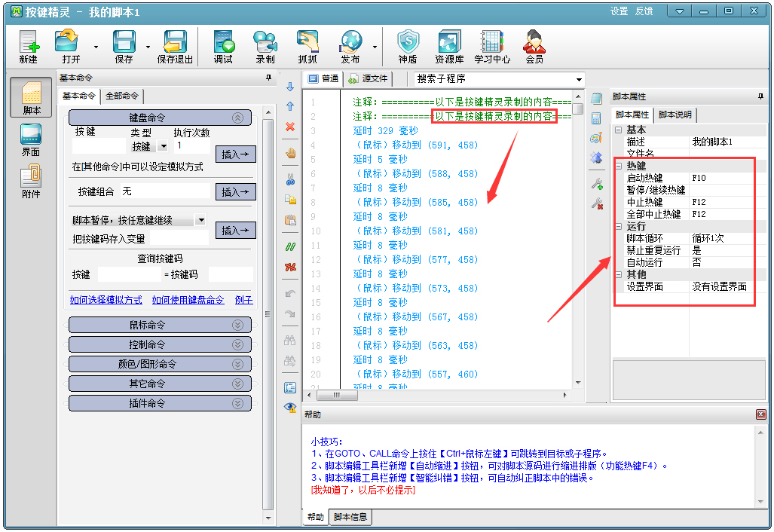Move line up with blue up arrow
Viewport: 774px width, 532px height.
tap(290, 106)
